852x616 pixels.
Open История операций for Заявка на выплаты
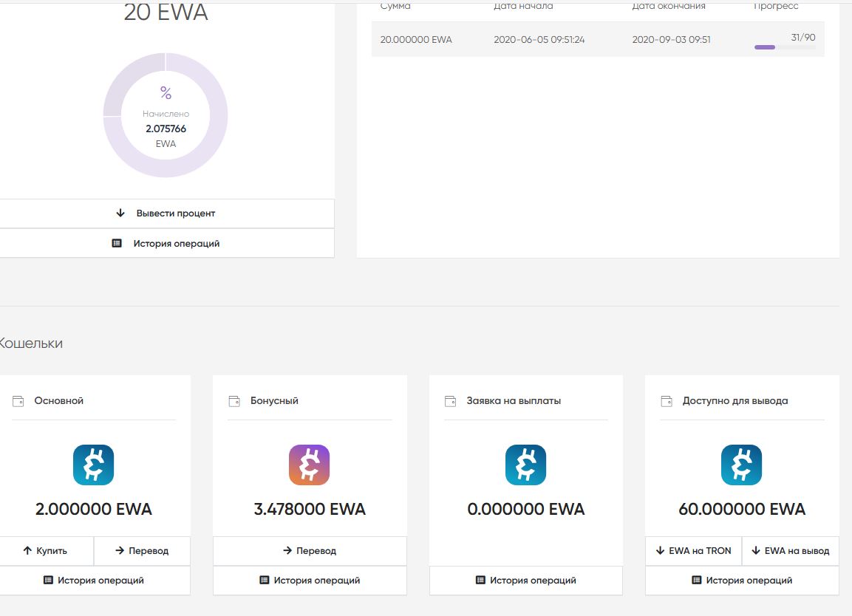[525, 581]
